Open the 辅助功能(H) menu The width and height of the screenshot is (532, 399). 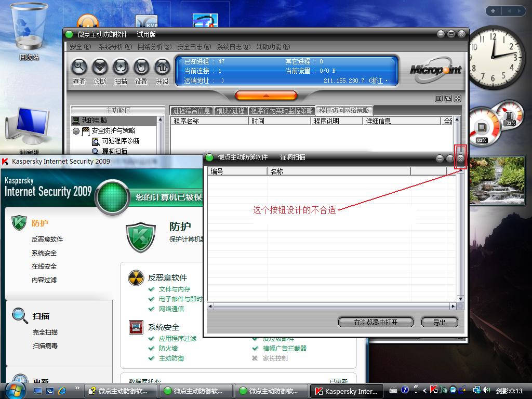pyautogui.click(x=273, y=47)
